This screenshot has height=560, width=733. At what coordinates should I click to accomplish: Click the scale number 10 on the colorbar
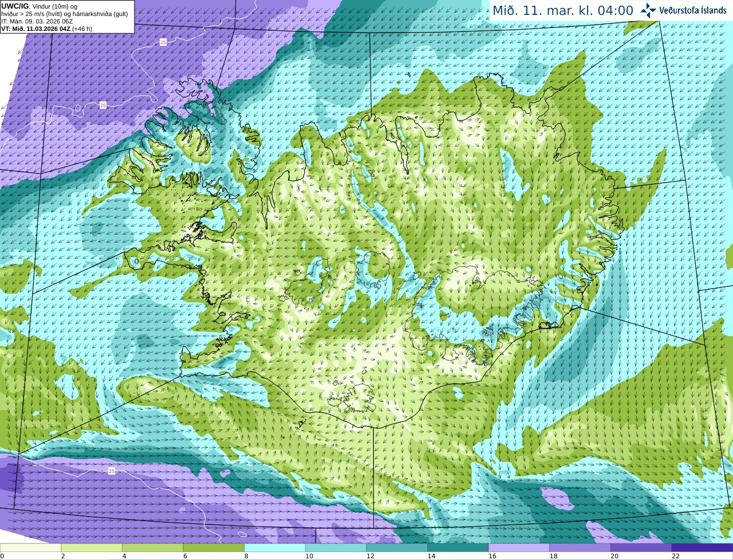click(309, 556)
